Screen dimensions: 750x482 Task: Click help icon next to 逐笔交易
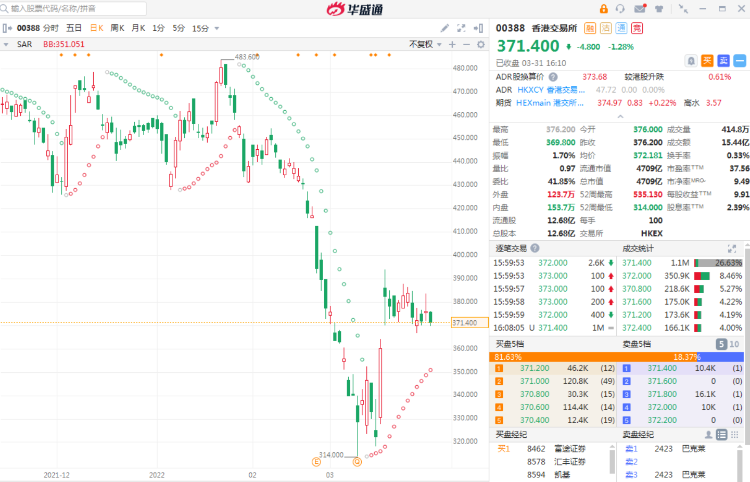pos(535,248)
